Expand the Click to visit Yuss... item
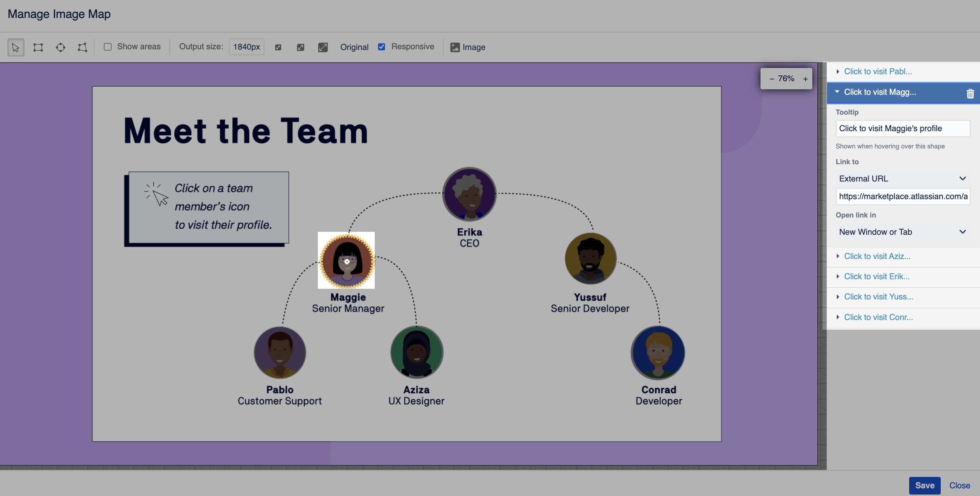The height and width of the screenshot is (496, 980). (x=903, y=297)
